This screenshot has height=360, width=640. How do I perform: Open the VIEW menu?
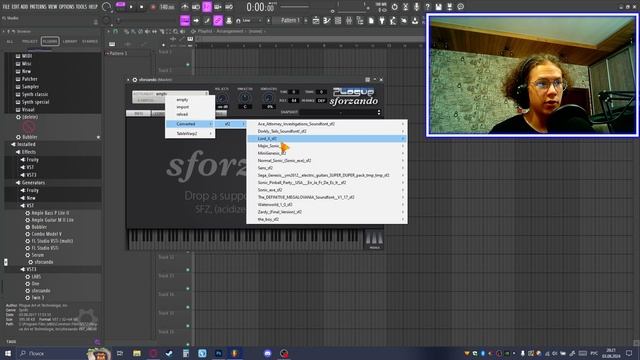[53, 7]
